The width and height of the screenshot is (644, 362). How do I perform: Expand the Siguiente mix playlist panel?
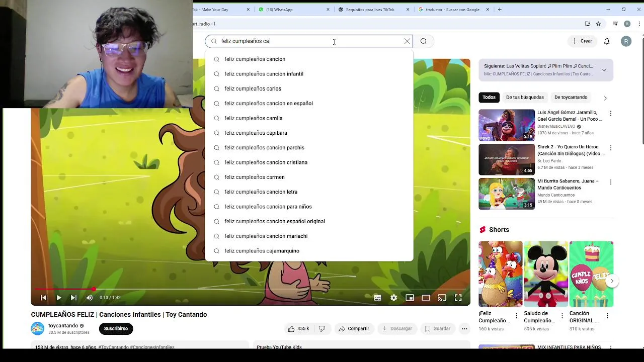tap(604, 70)
